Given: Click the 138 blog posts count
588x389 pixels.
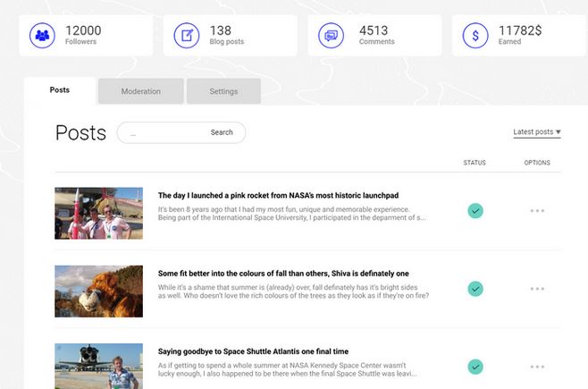Looking at the screenshot, I should tap(221, 30).
